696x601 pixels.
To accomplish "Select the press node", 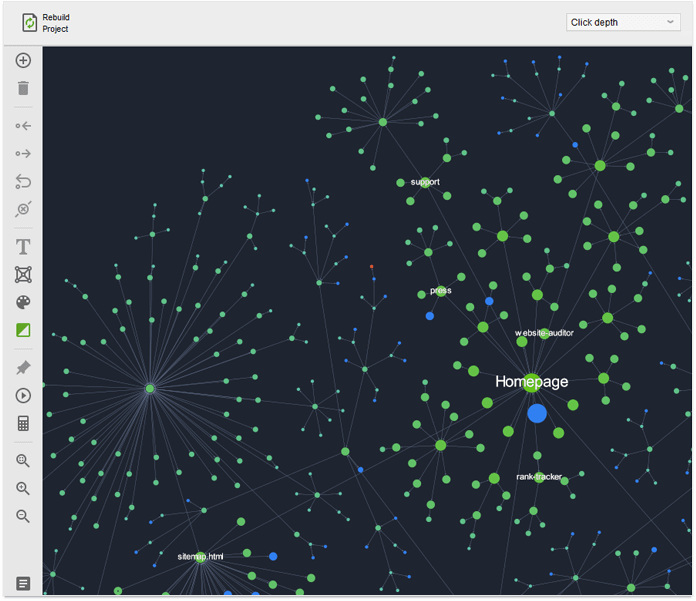I will [441, 291].
